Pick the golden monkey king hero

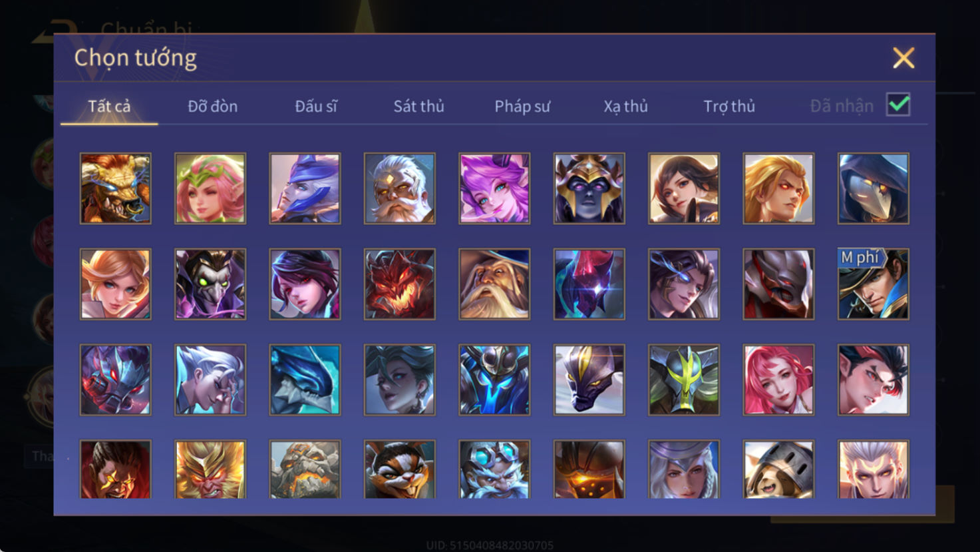click(x=210, y=469)
